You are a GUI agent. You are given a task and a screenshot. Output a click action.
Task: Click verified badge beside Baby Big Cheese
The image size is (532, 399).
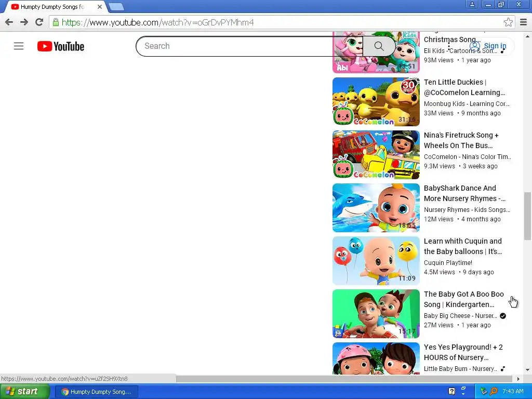tap(503, 315)
